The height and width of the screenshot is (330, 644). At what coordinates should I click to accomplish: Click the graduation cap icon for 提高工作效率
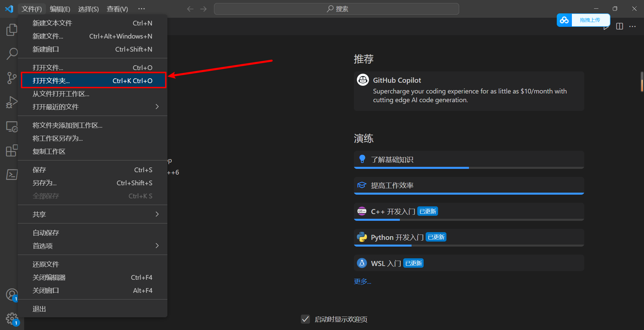pos(362,185)
